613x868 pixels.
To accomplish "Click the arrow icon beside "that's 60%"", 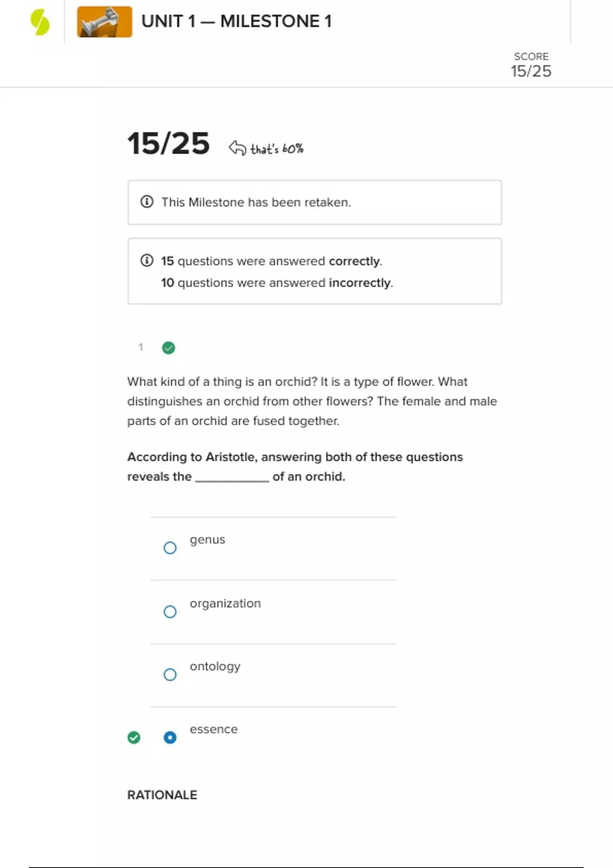I will point(237,148).
